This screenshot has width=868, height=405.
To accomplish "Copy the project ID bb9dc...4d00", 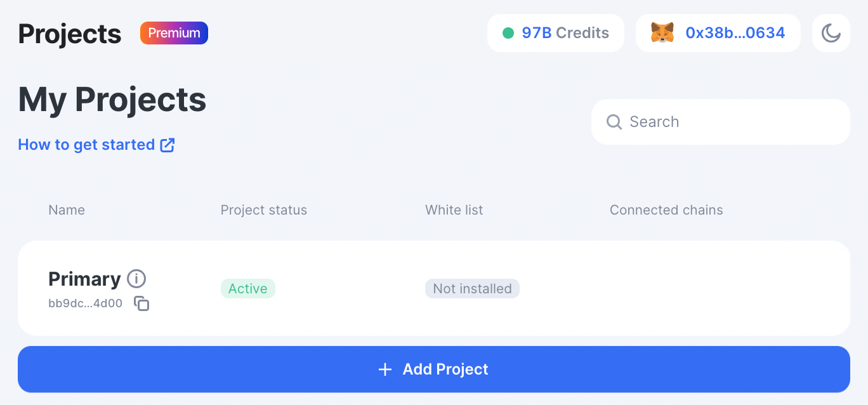I will pos(141,303).
